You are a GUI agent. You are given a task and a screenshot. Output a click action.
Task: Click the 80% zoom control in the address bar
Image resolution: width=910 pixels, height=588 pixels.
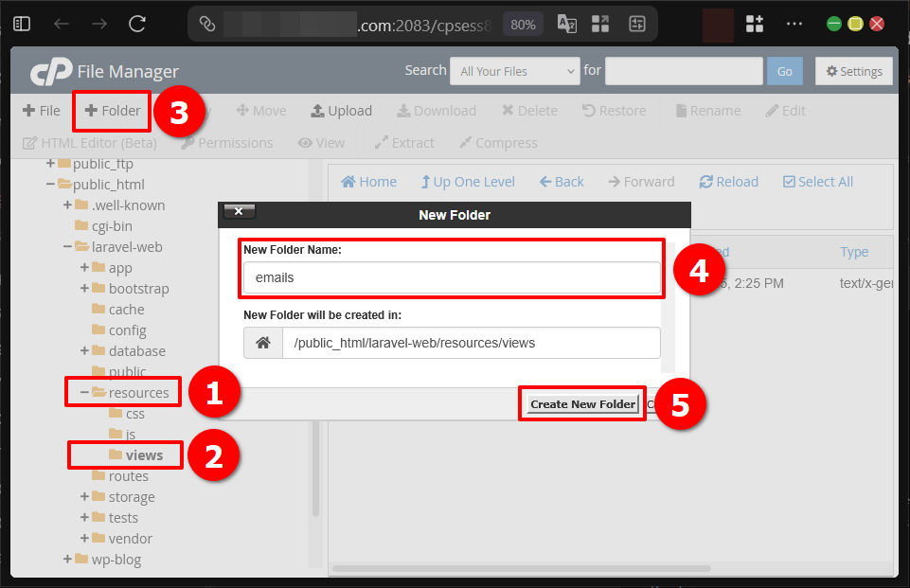(x=523, y=26)
